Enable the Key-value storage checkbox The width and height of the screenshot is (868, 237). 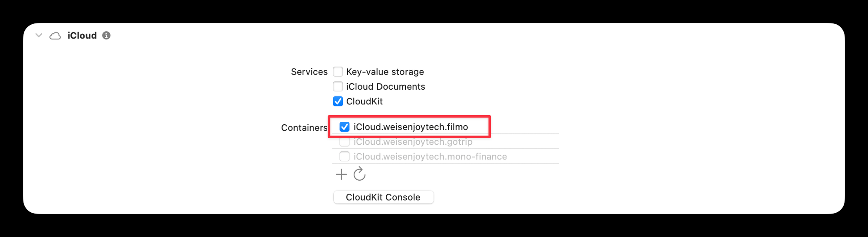click(x=338, y=71)
